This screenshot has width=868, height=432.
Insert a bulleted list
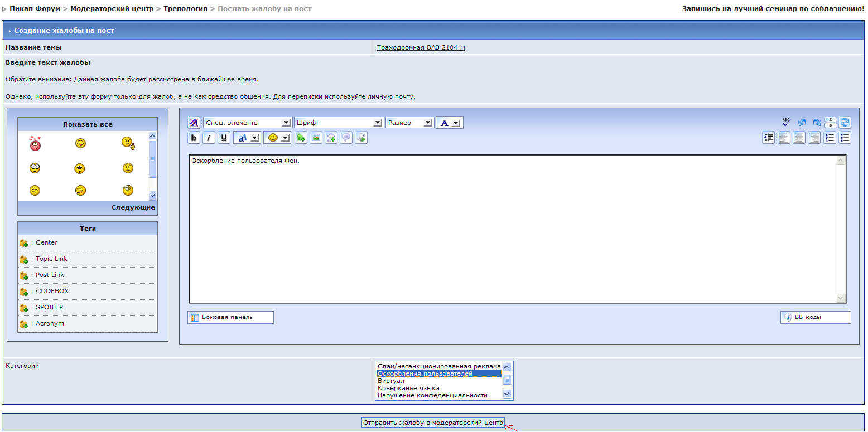[845, 138]
